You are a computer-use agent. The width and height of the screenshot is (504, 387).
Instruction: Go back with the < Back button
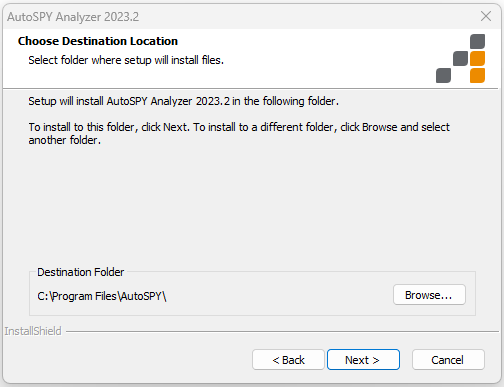pos(288,360)
